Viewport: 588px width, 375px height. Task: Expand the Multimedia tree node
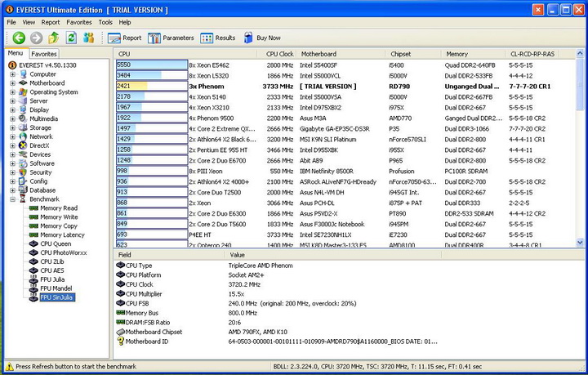12,119
